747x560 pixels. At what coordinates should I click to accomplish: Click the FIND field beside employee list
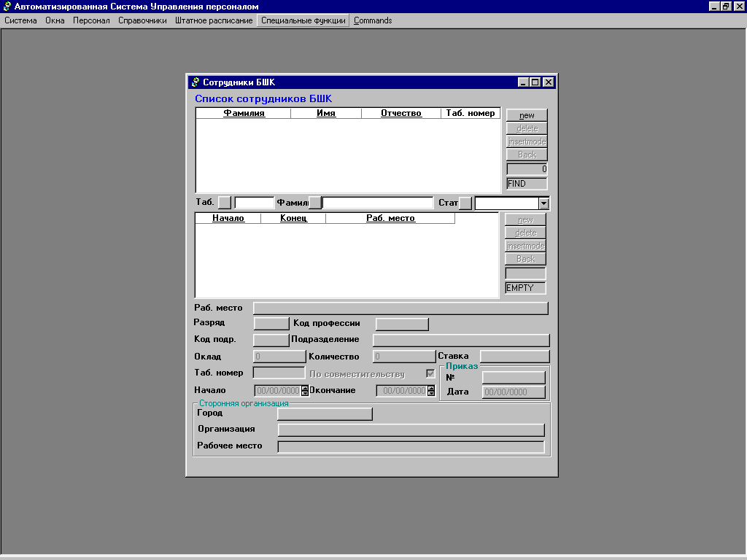(527, 184)
